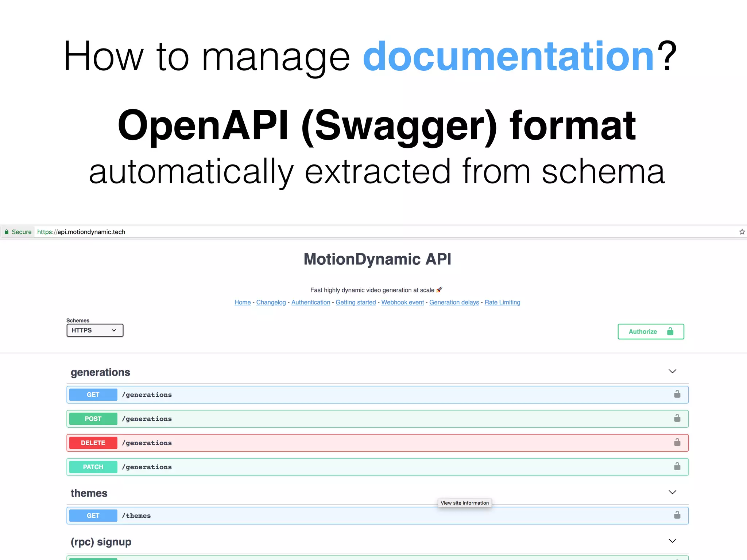Expand the POST /generations endpoint

[378, 419]
